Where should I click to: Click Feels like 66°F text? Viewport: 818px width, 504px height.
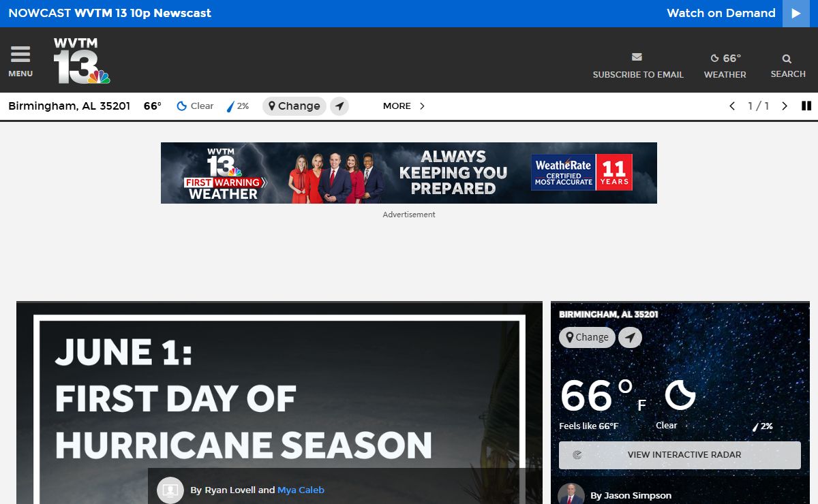click(x=589, y=426)
